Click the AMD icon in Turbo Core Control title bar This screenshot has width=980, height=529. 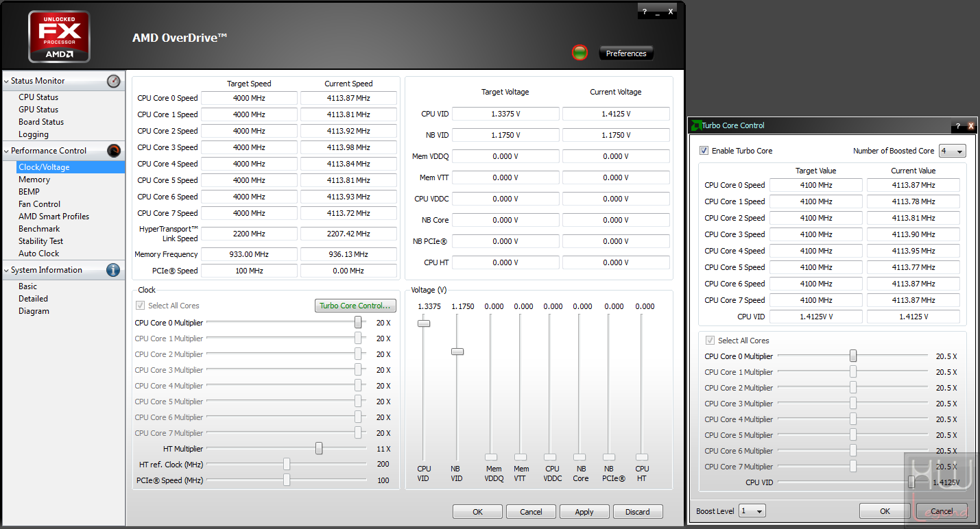pos(696,125)
